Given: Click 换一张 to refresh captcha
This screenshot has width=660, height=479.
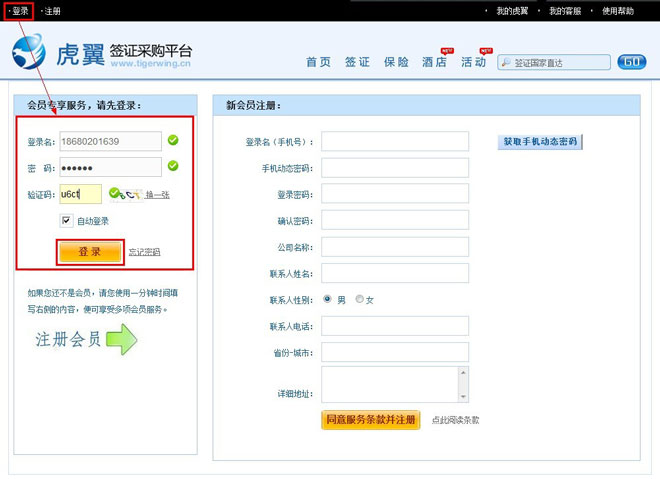Looking at the screenshot, I should 157,194.
